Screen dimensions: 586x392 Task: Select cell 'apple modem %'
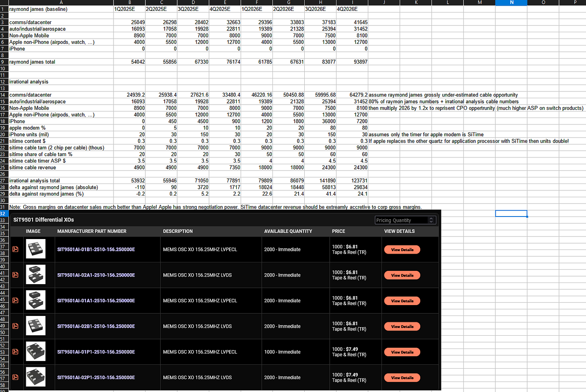[x=61, y=128]
